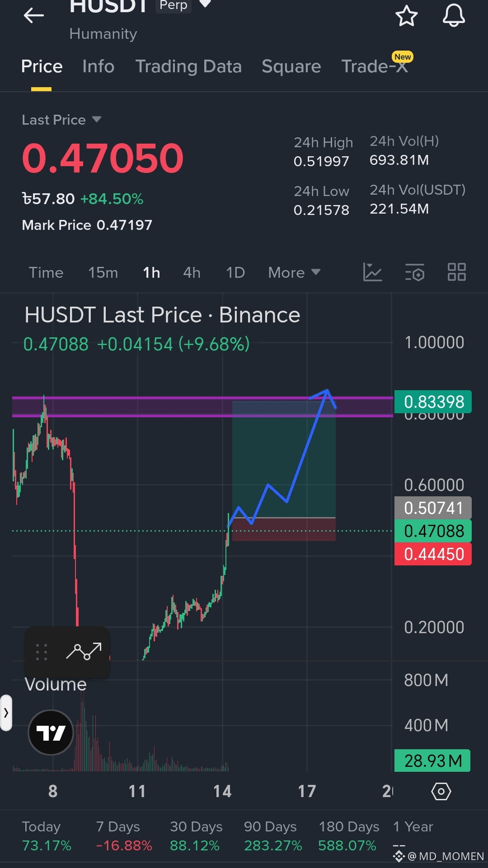Tap the TradingView logo on chart

51,733
